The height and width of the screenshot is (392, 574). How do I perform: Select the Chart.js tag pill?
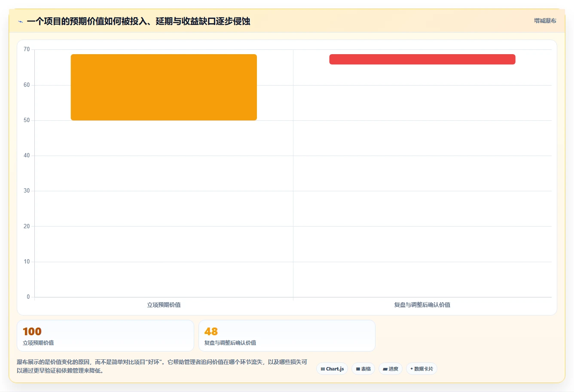[332, 369]
